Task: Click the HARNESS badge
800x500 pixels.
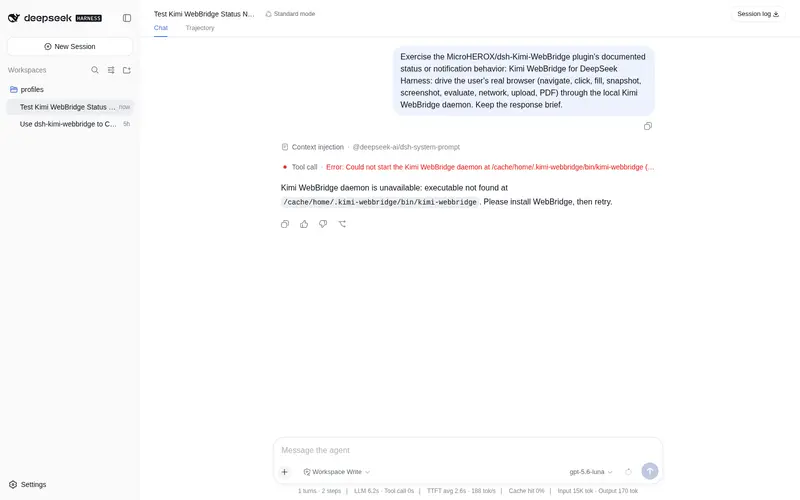Action: (x=89, y=18)
